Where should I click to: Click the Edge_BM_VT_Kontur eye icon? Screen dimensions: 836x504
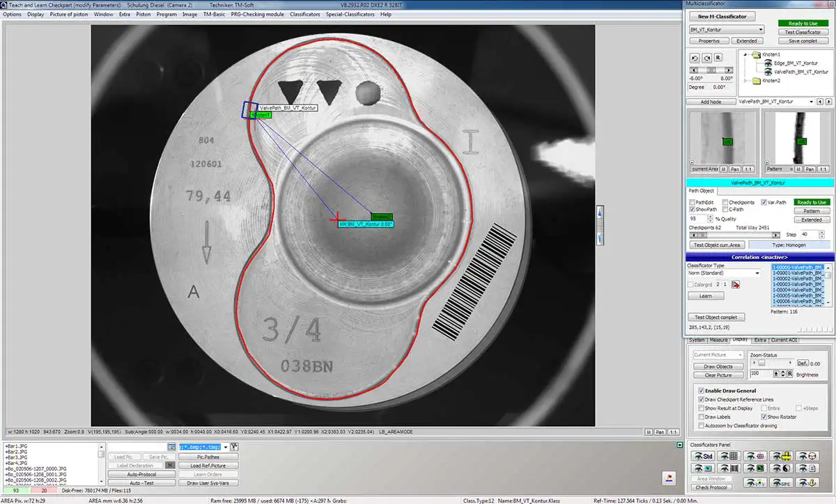pyautogui.click(x=768, y=63)
